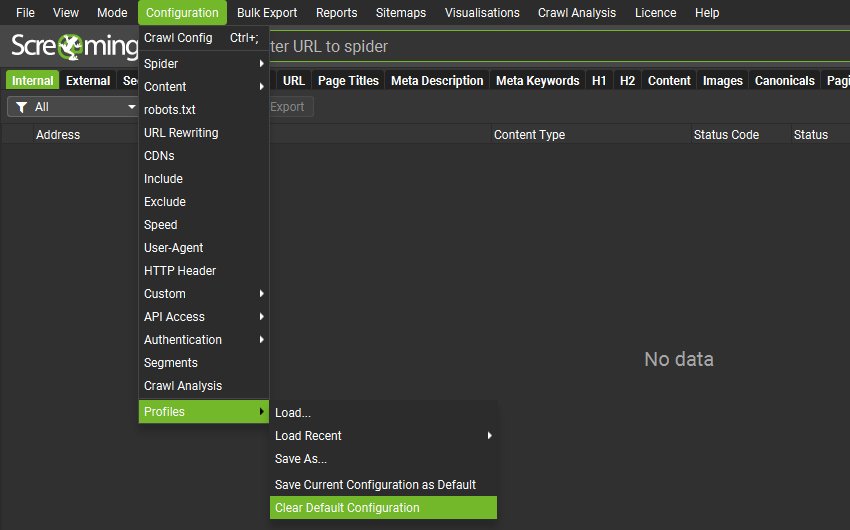Open HTTP Header configuration
Screen dimensions: 850x530
(204, 270)
